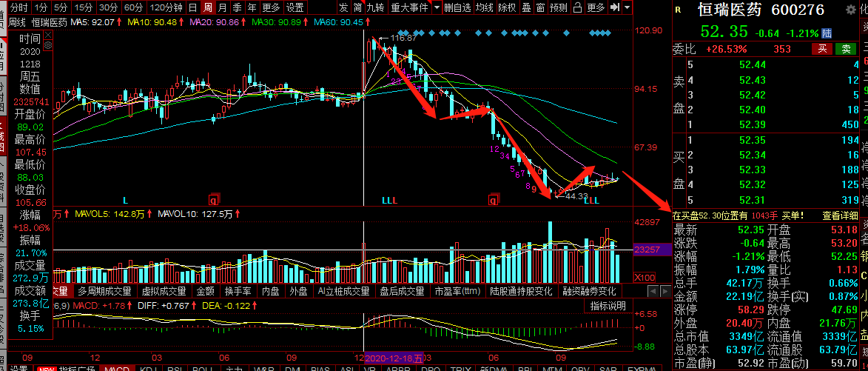This screenshot has height=371, width=868.
Task: Toggle the 叠 overlay comparison button
Action: [x=526, y=7]
